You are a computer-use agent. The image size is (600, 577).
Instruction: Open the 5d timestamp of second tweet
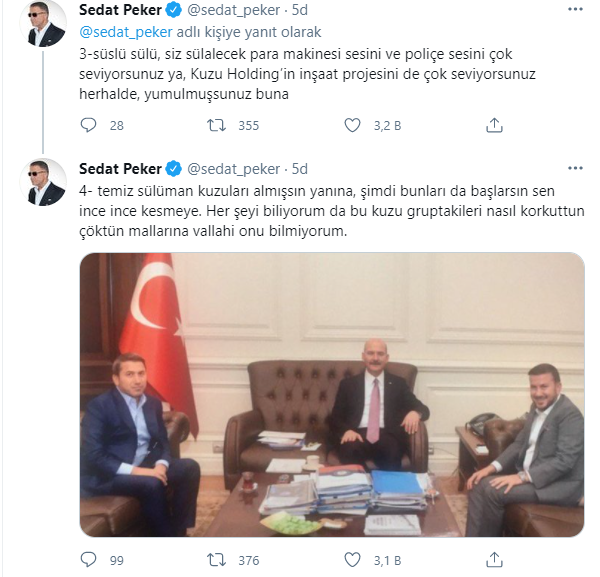click(300, 169)
